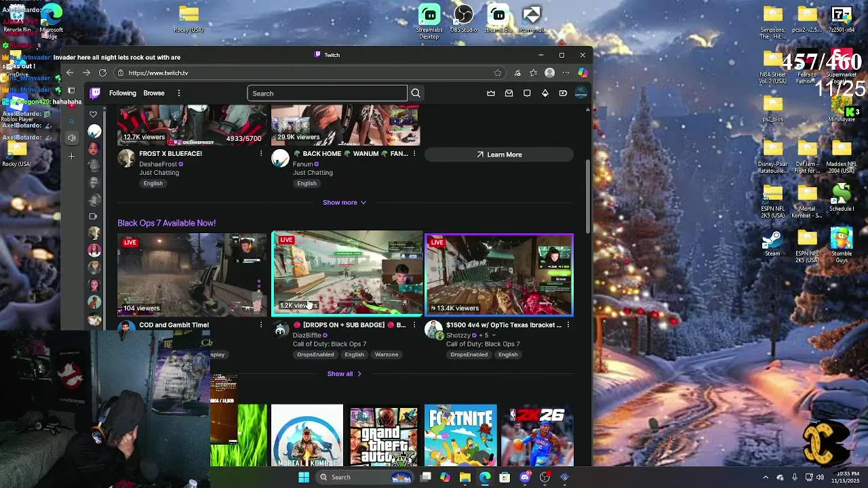Open browser profile icon
This screenshot has height=488, width=868.
pos(550,73)
